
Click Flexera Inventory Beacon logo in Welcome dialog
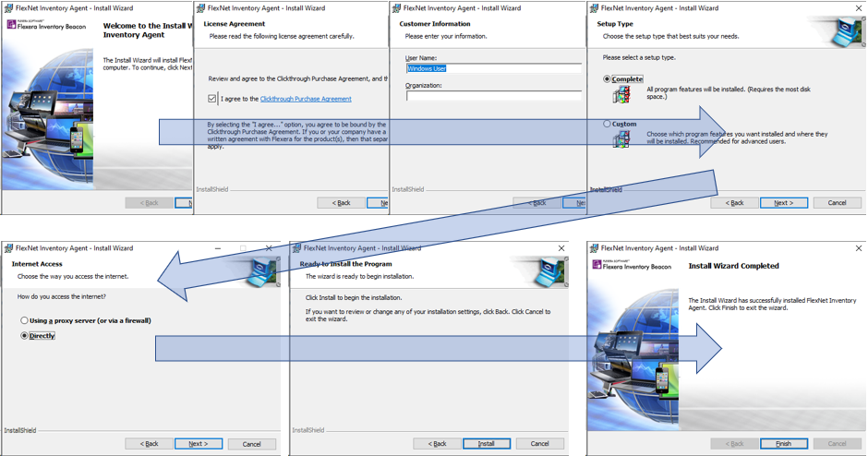[x=46, y=25]
